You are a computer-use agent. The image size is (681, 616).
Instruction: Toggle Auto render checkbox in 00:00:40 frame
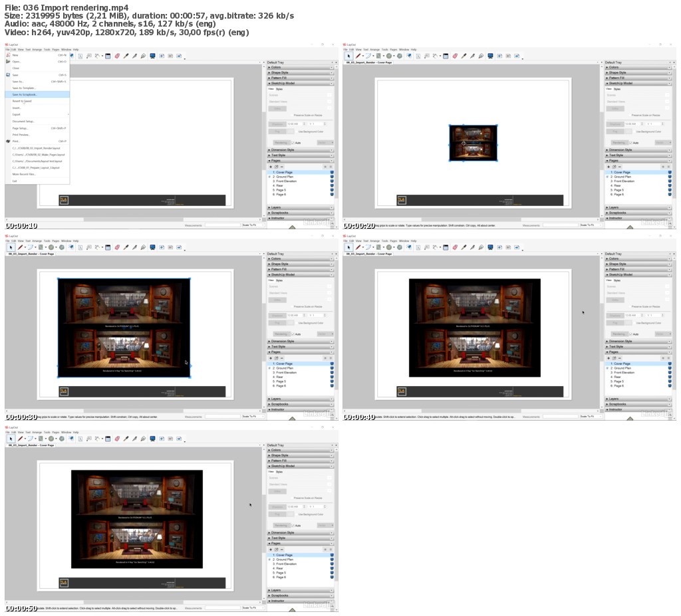tap(630, 334)
